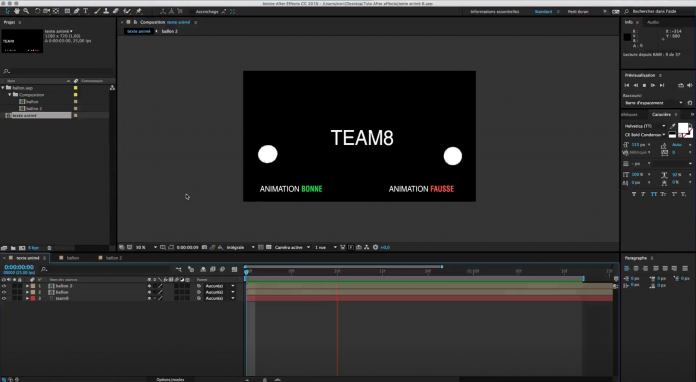Select the Roto Brush tool
The width and height of the screenshot is (696, 382).
[x=127, y=11]
